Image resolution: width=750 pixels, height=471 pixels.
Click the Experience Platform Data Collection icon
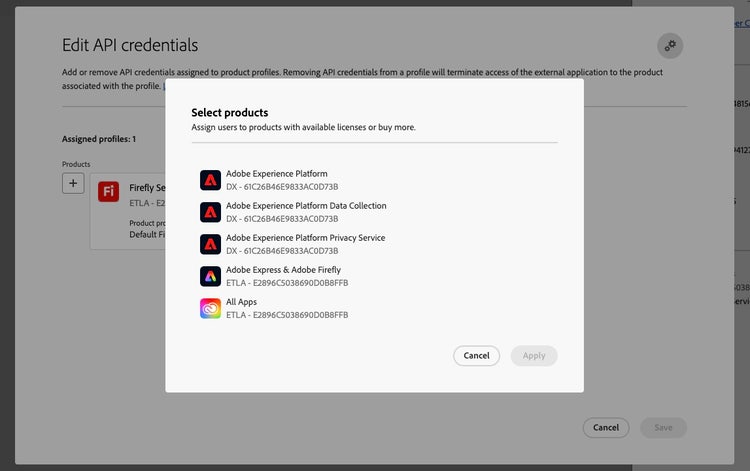(x=210, y=212)
